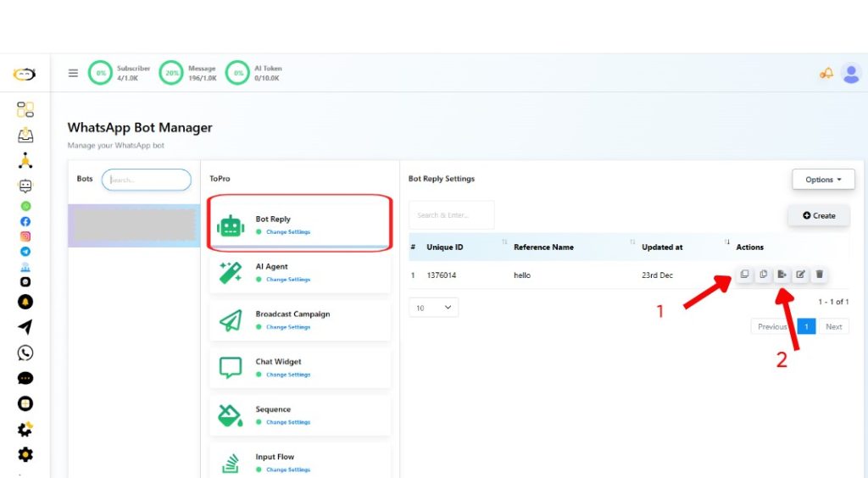The image size is (868, 478).
Task: Click the paper plane icon in sidebar
Action: pos(25,327)
